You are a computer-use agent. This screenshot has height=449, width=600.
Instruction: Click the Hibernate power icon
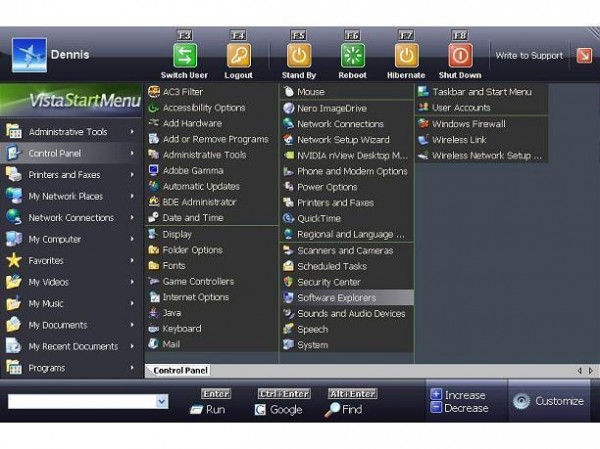406,56
